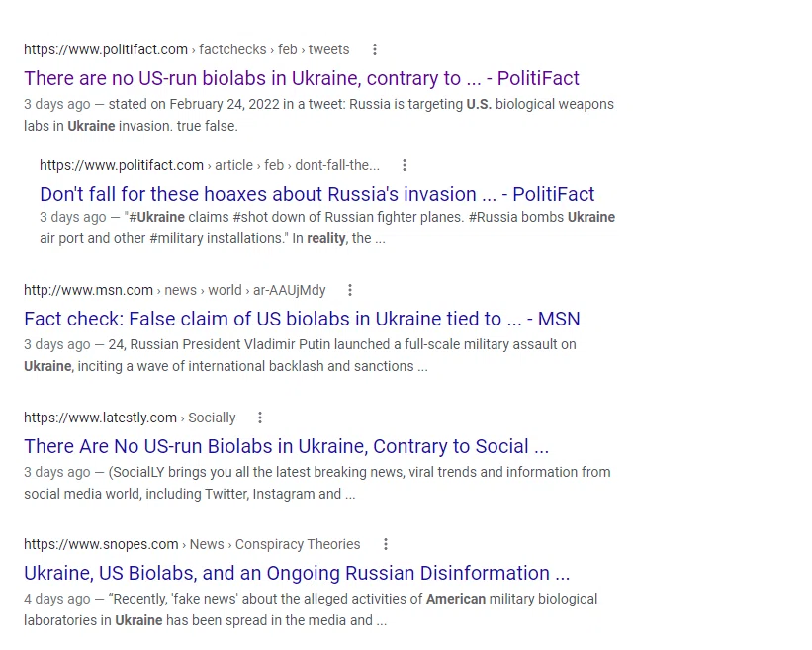
Task: Click the politifact.com factchecks URL breadcrumb
Action: [x=186, y=49]
